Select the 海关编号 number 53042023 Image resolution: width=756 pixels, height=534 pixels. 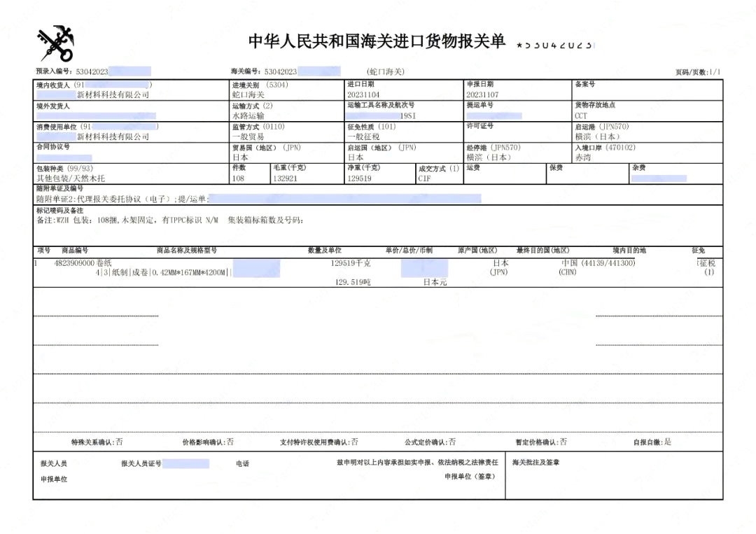click(x=281, y=72)
